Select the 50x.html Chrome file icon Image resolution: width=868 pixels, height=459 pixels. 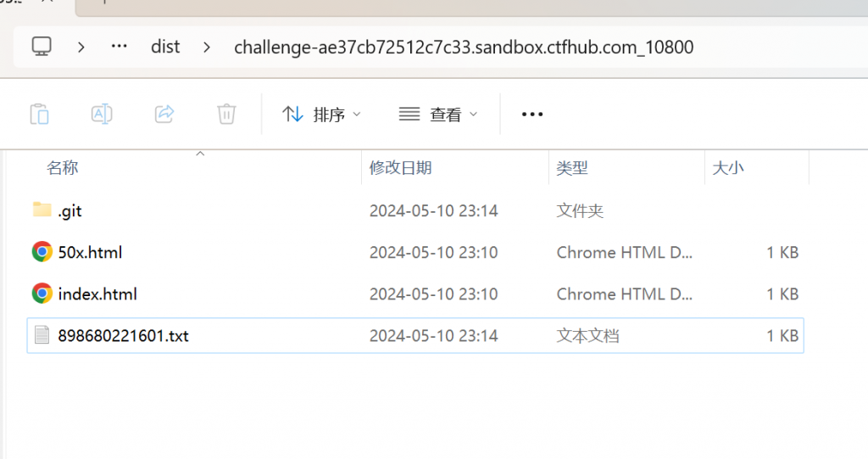[42, 252]
